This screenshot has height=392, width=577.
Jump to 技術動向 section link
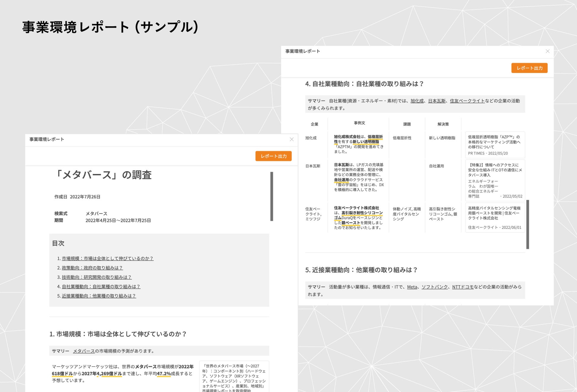pos(96,277)
